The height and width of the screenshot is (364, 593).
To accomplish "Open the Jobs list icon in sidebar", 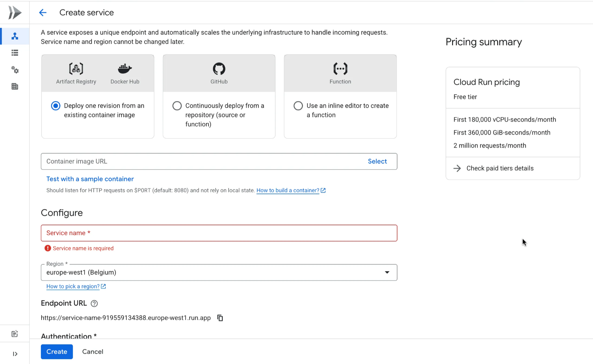I will (x=15, y=53).
